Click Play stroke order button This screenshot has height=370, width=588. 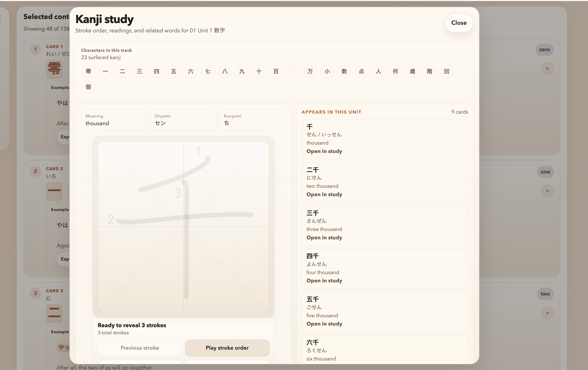[227, 348]
